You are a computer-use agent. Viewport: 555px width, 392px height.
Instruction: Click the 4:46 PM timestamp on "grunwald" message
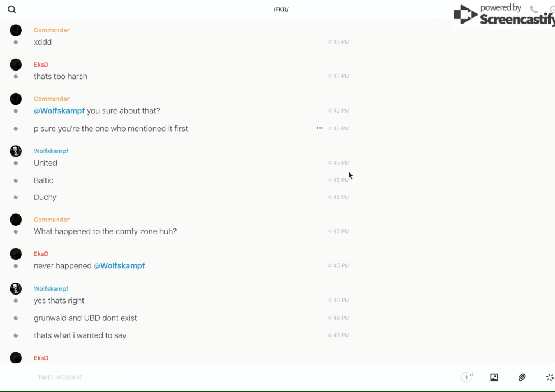(x=339, y=318)
